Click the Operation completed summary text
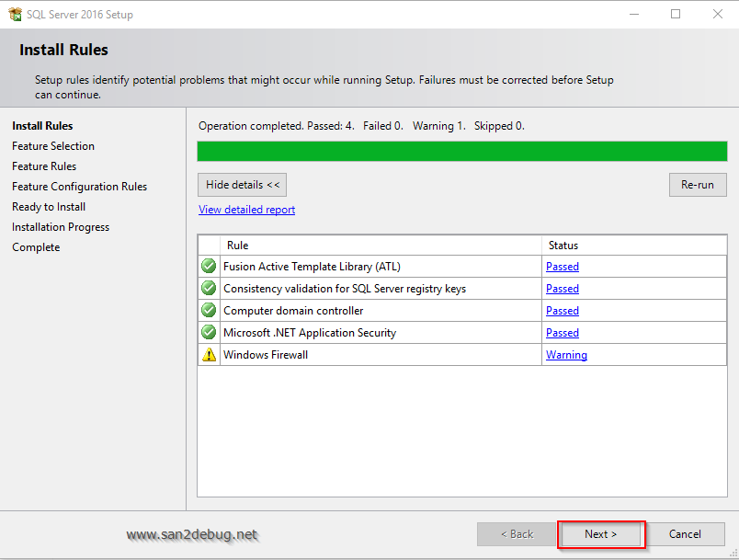 point(361,126)
